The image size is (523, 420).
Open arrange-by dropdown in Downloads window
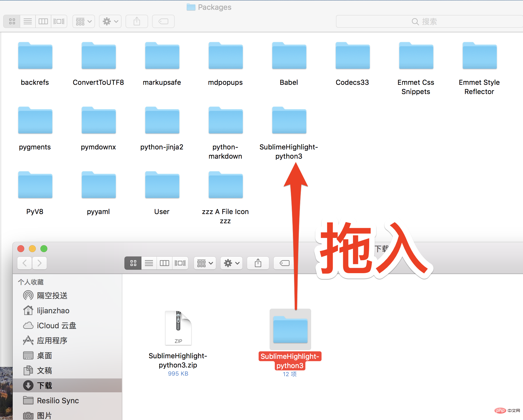[205, 263]
